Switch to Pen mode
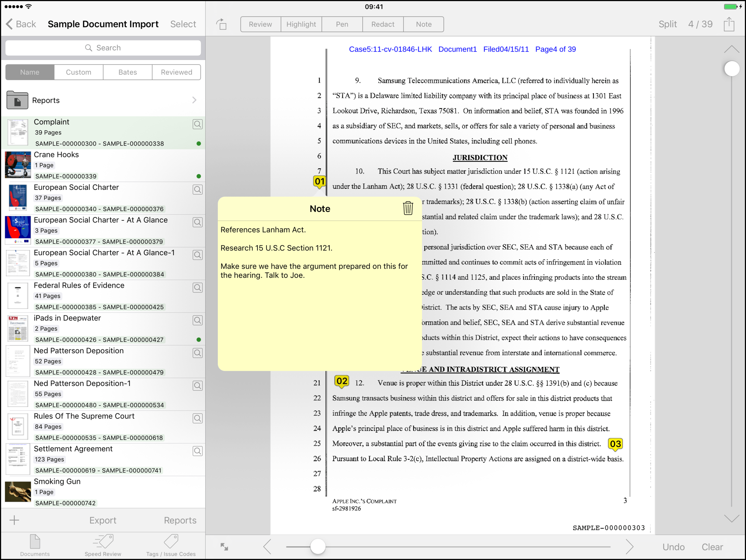This screenshot has width=746, height=560. tap(342, 24)
